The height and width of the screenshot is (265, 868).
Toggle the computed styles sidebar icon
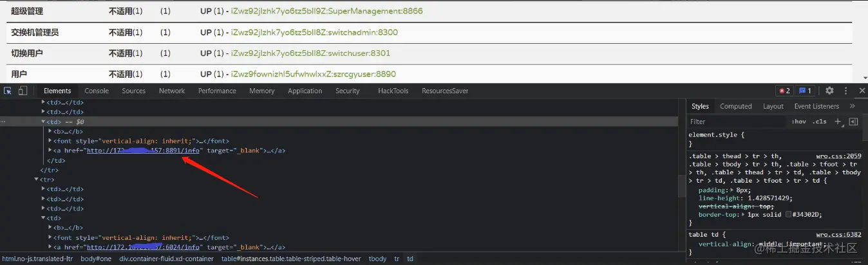click(853, 122)
